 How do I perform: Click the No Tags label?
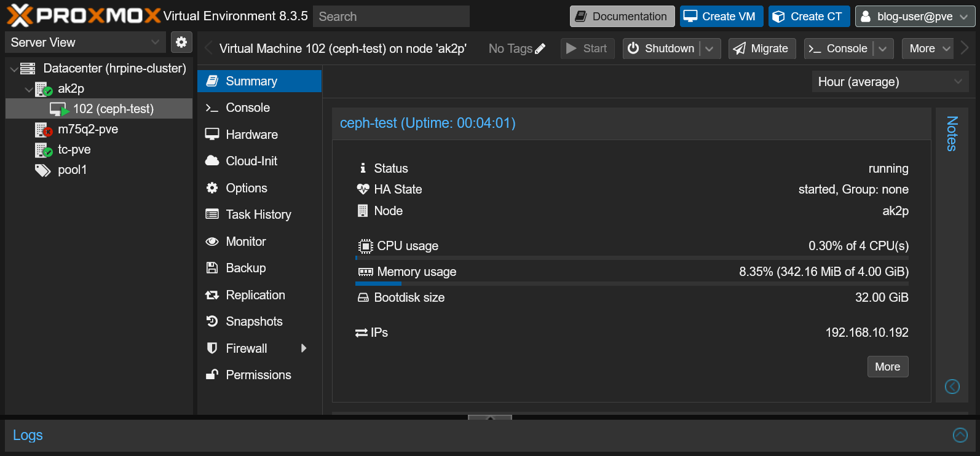click(510, 49)
